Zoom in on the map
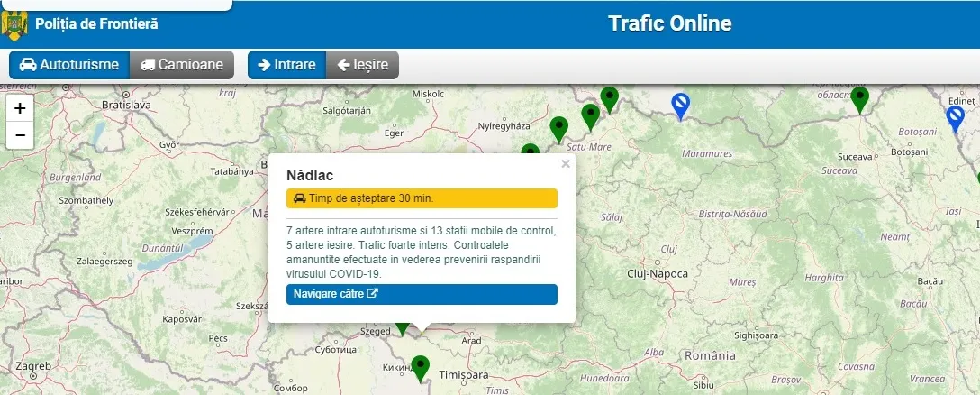The image size is (980, 395). 20,108
